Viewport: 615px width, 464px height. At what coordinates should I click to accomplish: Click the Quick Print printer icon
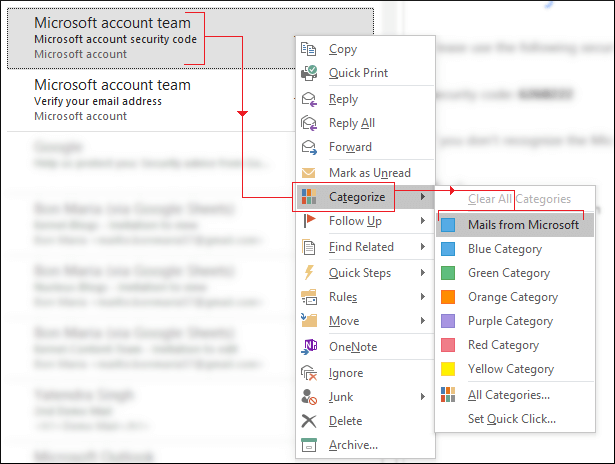point(309,73)
